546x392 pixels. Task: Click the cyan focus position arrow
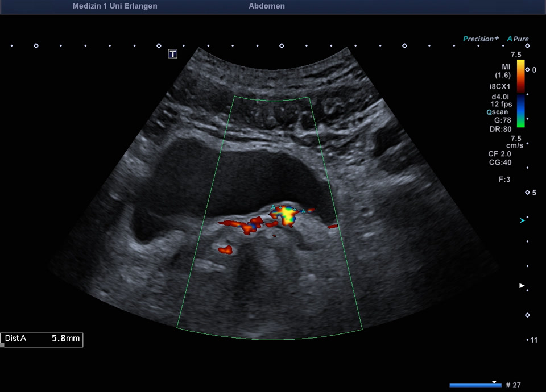pyautogui.click(x=523, y=220)
